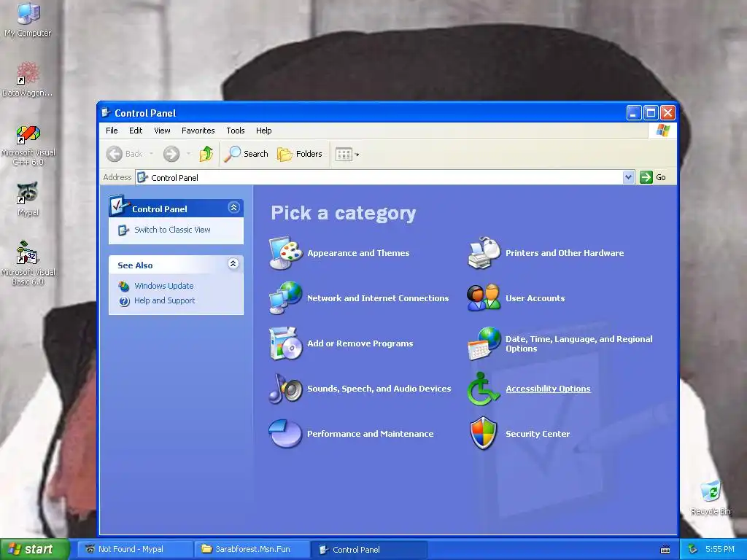
Task: Click Performance and Maintenance text link
Action: click(370, 434)
